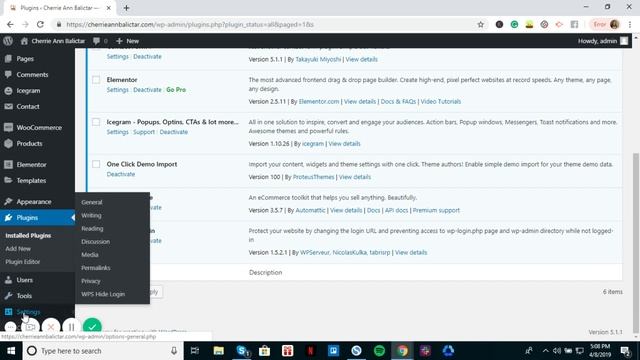Open Spotify from taskbar
Screen dimensions: 640x360
pyautogui.click(x=379, y=351)
